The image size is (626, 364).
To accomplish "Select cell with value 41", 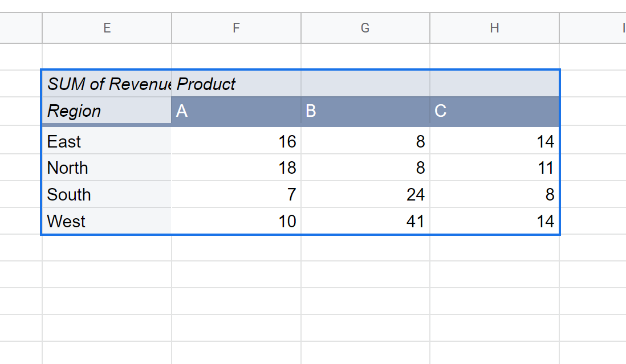I will pos(365,221).
